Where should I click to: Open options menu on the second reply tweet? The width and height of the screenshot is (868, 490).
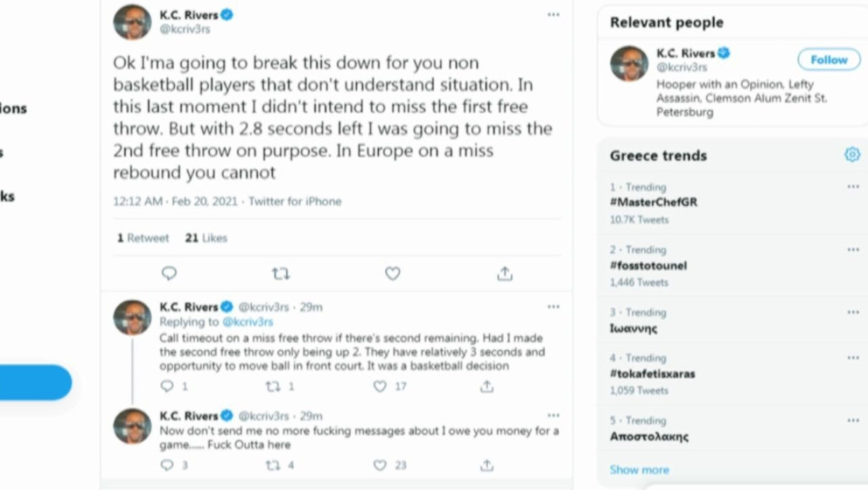pyautogui.click(x=553, y=415)
